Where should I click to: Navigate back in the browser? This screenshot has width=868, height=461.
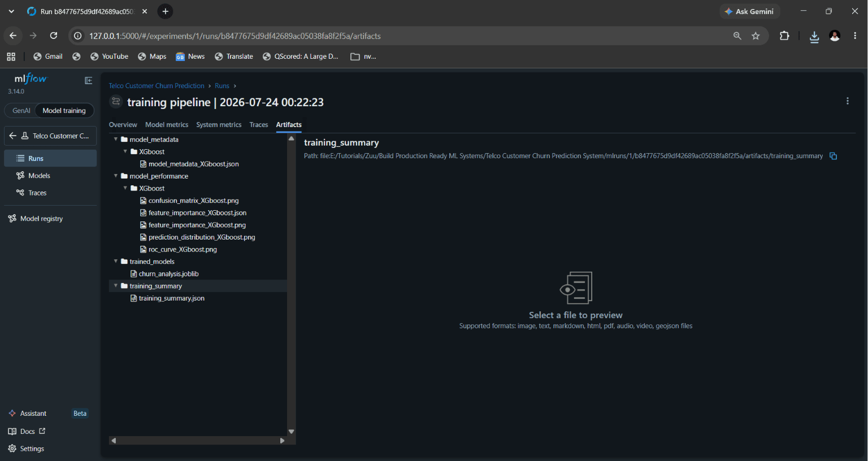13,36
